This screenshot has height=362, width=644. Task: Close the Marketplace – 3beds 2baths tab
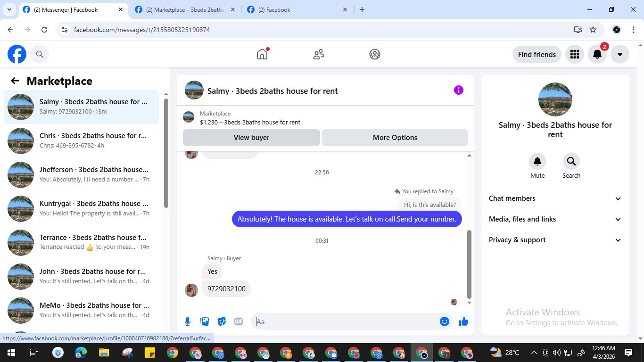pos(233,9)
